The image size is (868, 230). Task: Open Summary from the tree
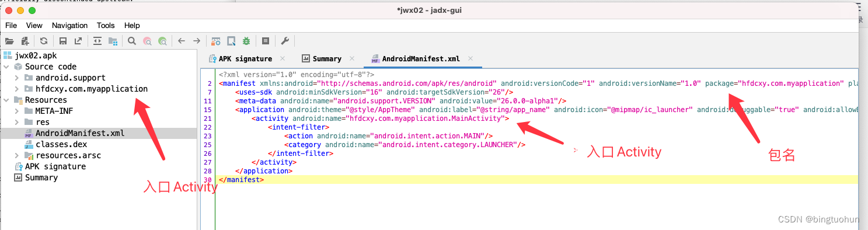tap(41, 177)
